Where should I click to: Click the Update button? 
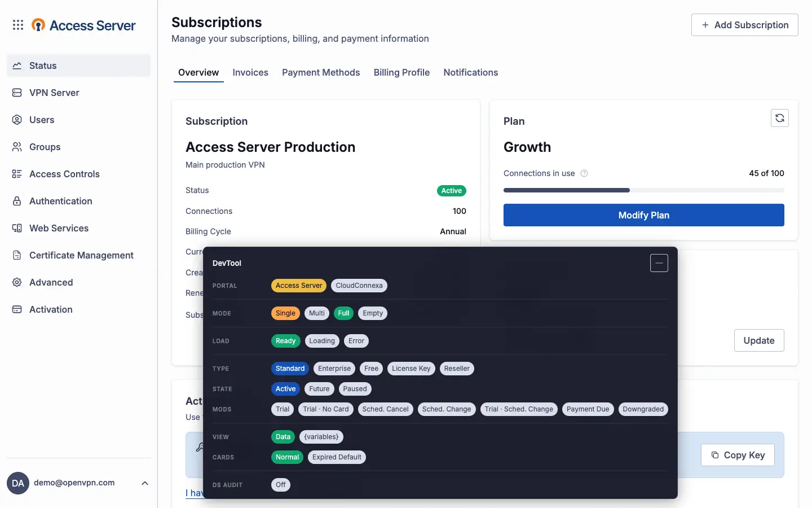click(x=759, y=340)
